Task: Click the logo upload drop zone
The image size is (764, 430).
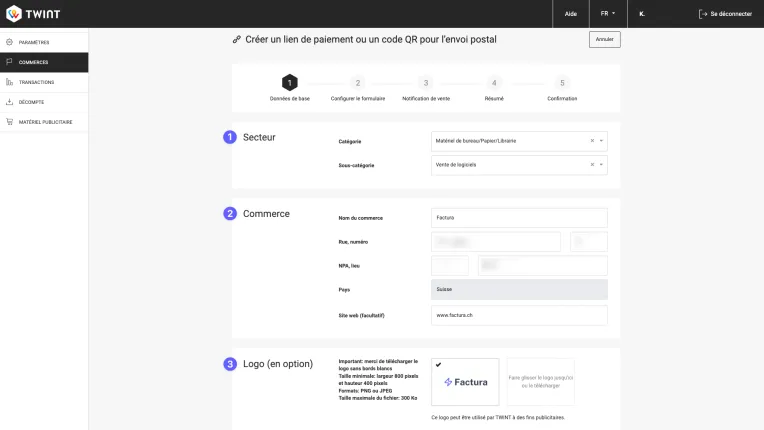Action: coord(540,382)
